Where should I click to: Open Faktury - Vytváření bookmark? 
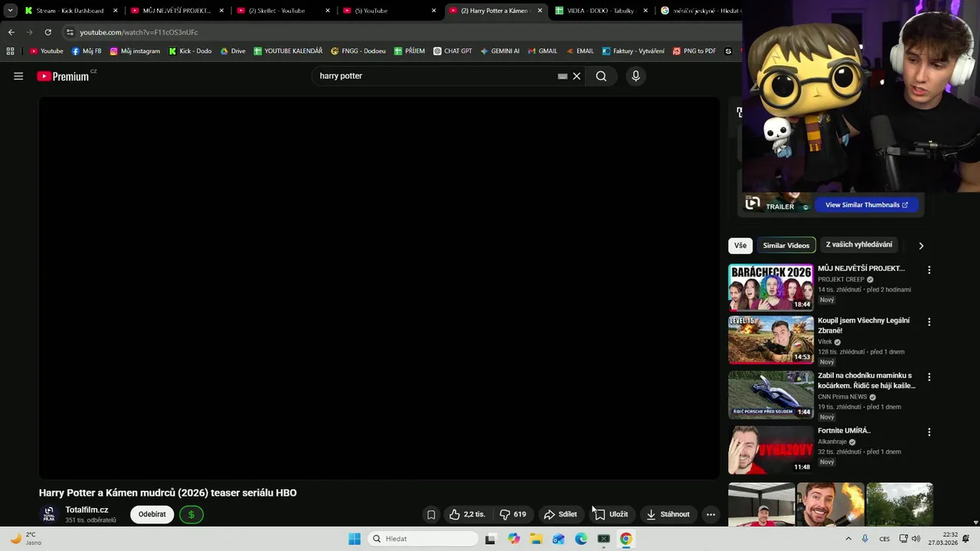coord(633,51)
